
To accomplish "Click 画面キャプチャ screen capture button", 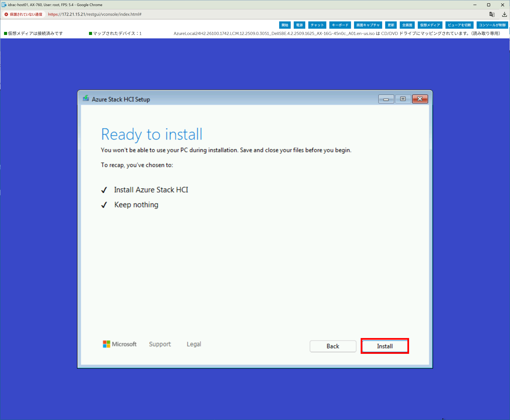I will (x=368, y=25).
